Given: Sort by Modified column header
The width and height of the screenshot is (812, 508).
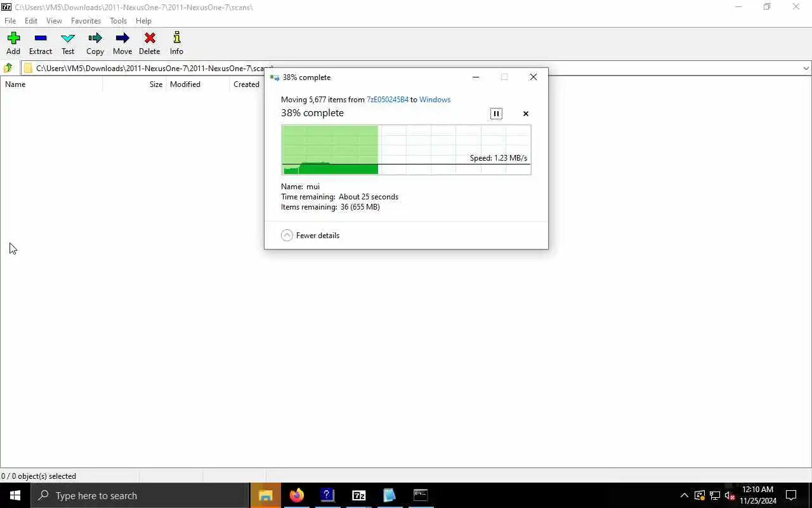Looking at the screenshot, I should tap(198, 84).
